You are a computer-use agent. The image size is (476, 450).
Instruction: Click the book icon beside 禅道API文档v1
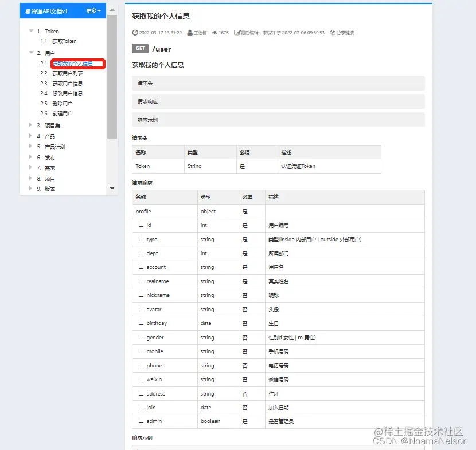28,11
